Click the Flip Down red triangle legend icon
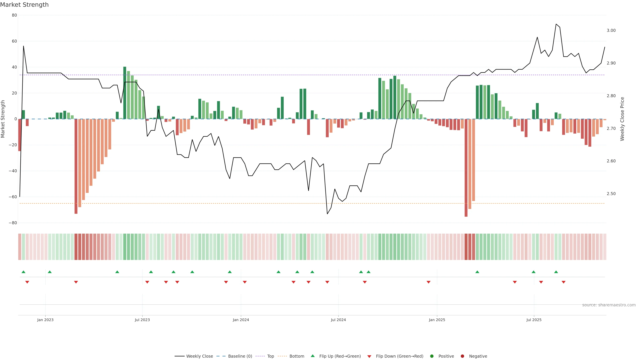The width and height of the screenshot is (644, 362). [369, 356]
